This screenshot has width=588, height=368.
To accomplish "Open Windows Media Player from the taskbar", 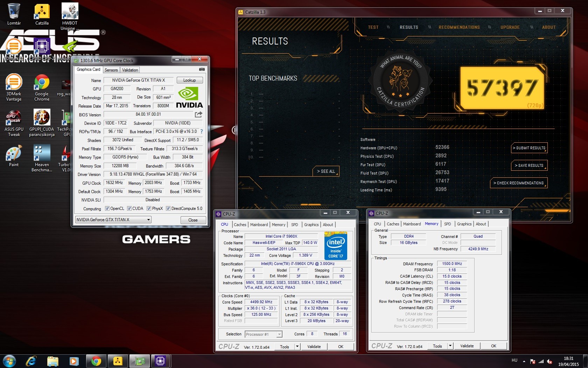I will (74, 361).
